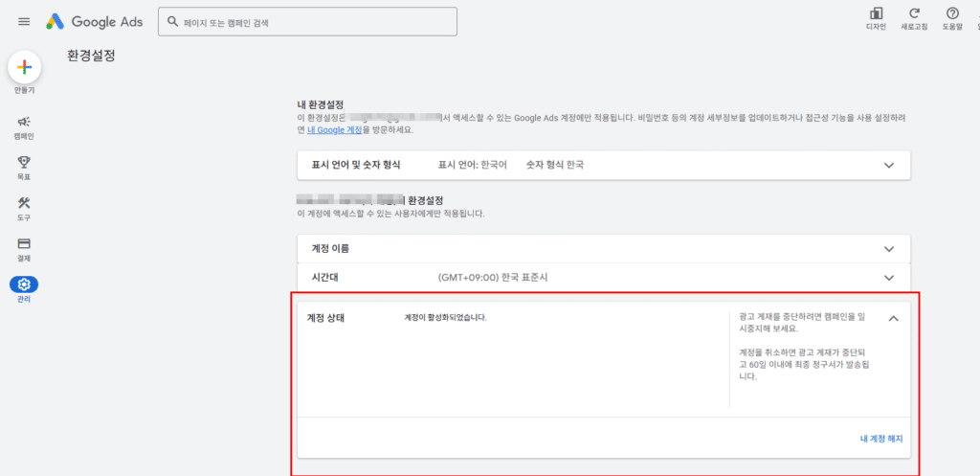Viewport: 980px width, 476px height.
Task: Expand the display language and number format row
Action: tap(889, 165)
